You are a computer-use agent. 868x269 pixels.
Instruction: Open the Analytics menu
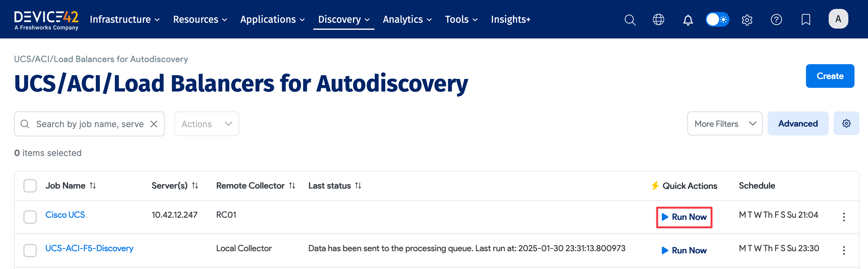407,20
